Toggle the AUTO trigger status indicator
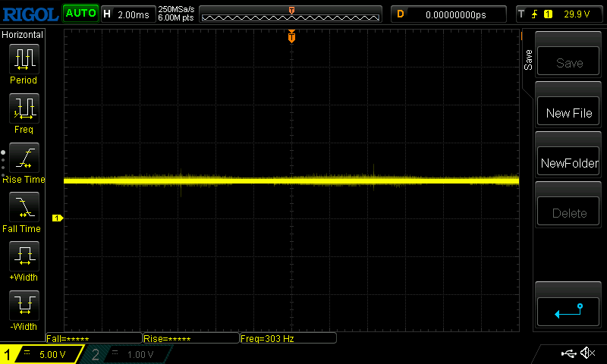Viewport: 607px width, 364px height. click(x=80, y=14)
